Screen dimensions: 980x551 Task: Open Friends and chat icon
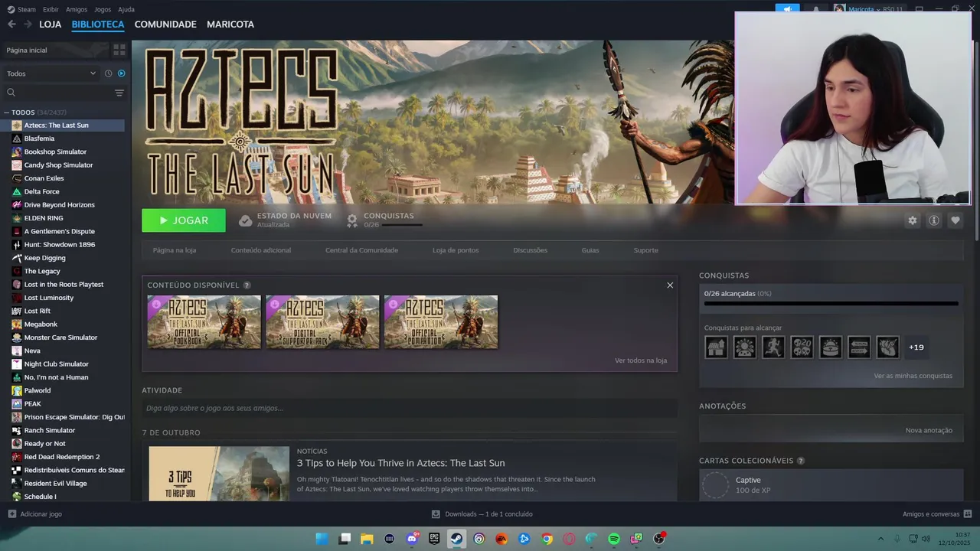tap(937, 514)
